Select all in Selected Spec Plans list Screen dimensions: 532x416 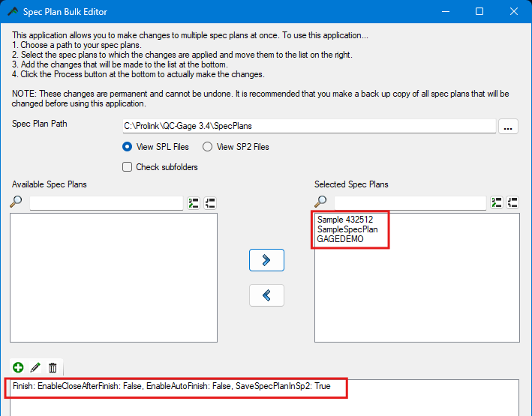497,202
